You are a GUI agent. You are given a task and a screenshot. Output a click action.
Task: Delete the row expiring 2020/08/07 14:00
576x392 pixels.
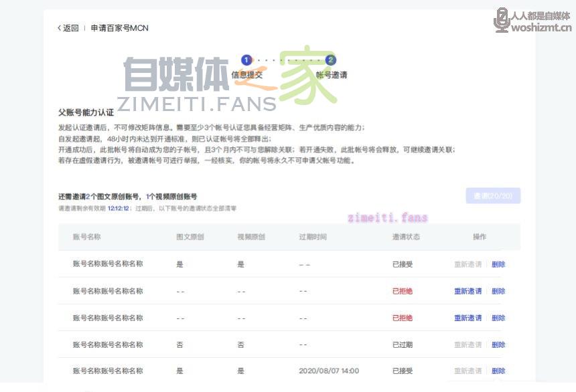(498, 371)
